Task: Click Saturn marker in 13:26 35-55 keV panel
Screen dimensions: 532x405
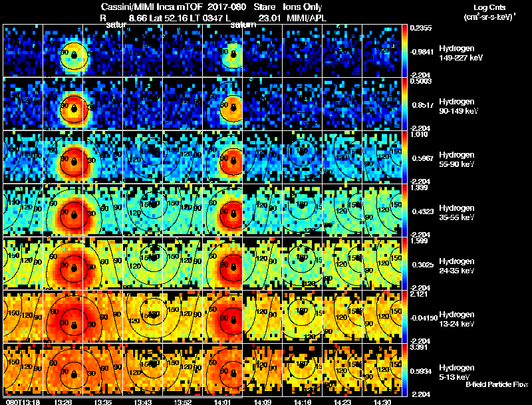Action: [x=74, y=215]
